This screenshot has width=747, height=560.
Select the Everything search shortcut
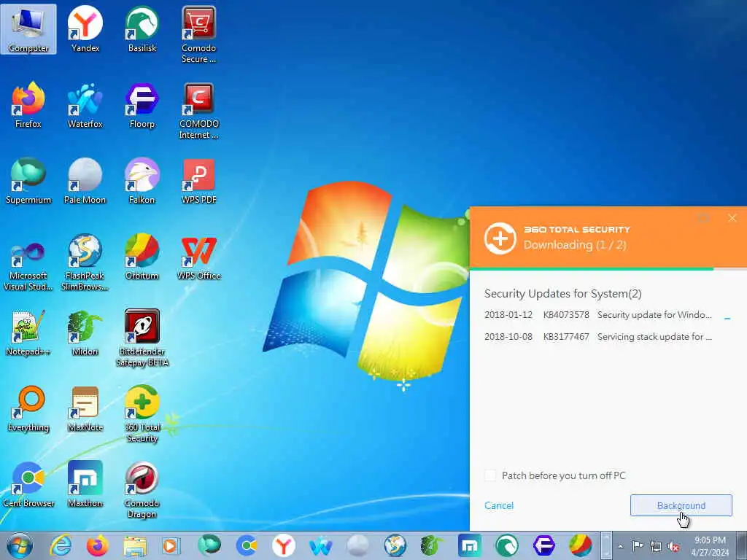coord(28,408)
